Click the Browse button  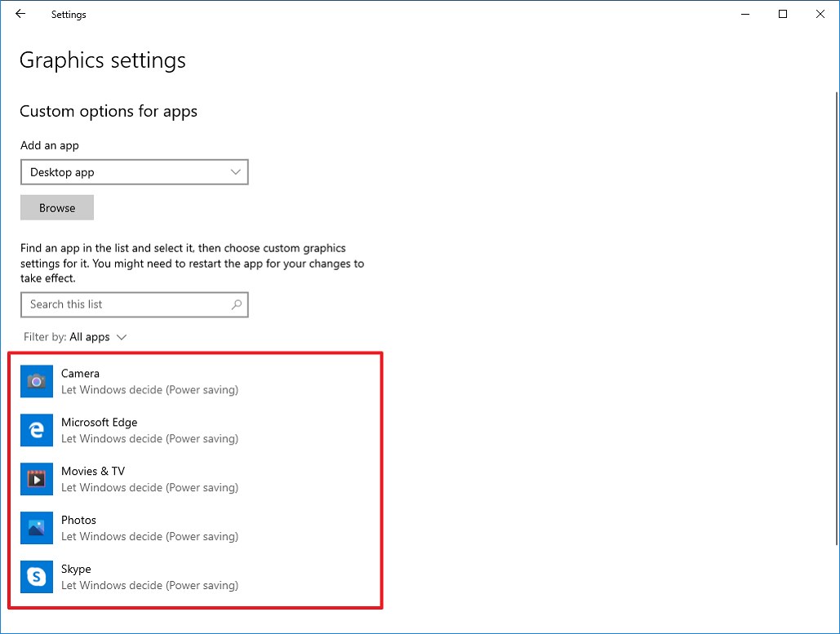57,208
